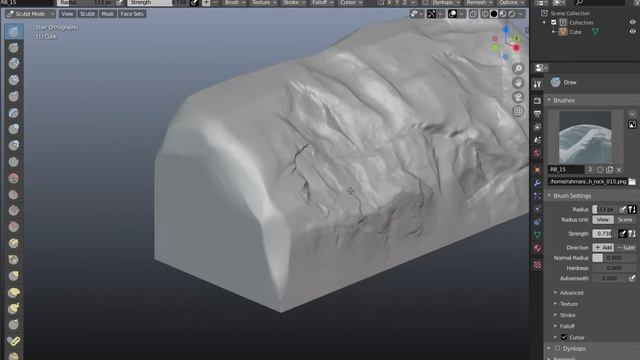
Task: Click the rock brush preview thumbnail
Action: [585, 137]
